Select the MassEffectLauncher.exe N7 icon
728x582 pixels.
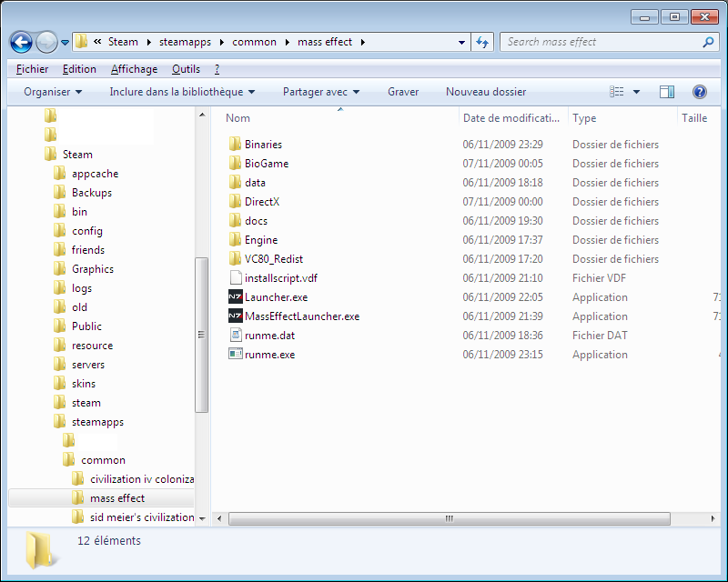click(x=236, y=316)
